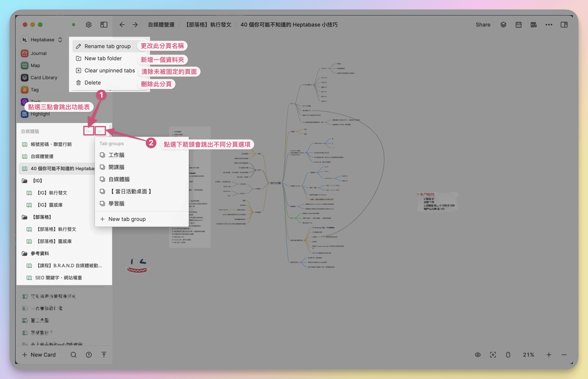Click the numbered list card on whiteboard
This screenshot has width=588, height=379.
[190, 187]
